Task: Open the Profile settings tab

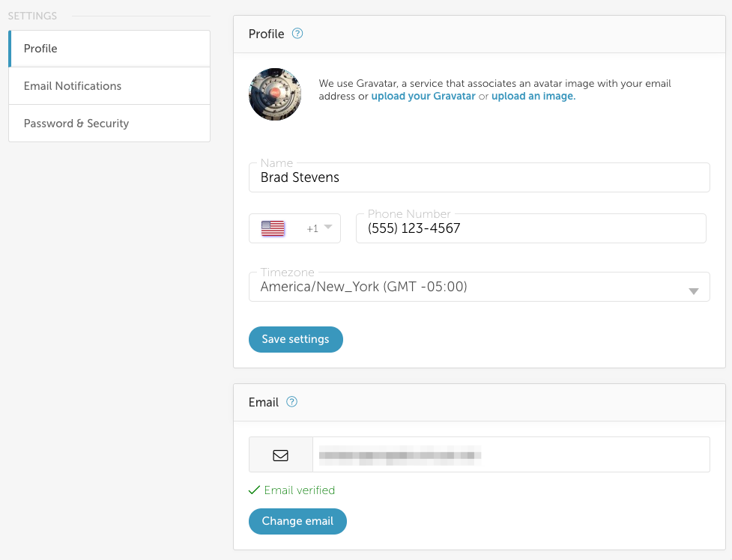Action: 109,49
